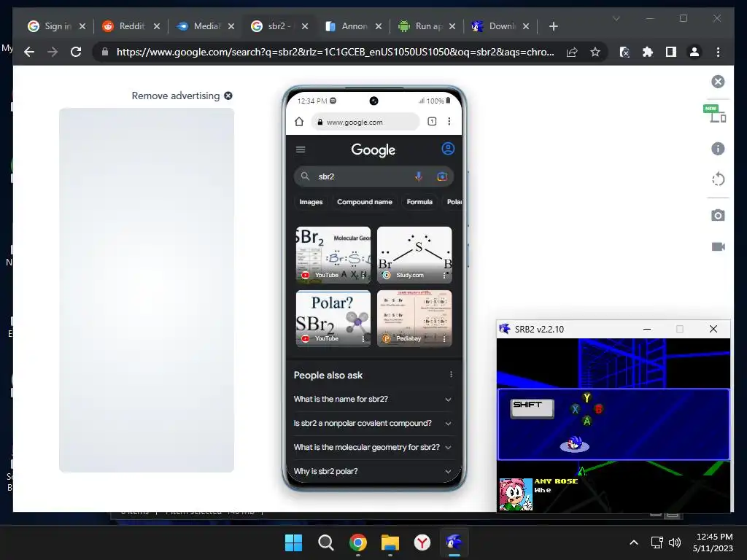This screenshot has width=747, height=560.
Task: Reload the current page
Action: click(x=76, y=52)
